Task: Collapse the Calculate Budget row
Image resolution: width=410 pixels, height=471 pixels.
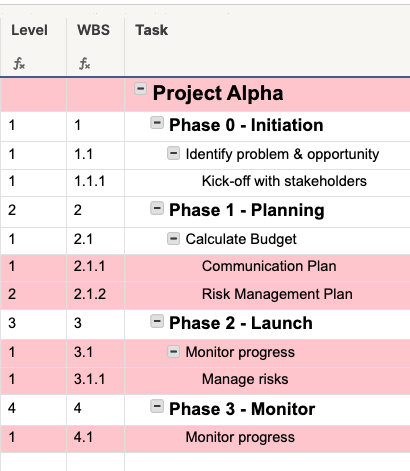Action: pos(173,239)
